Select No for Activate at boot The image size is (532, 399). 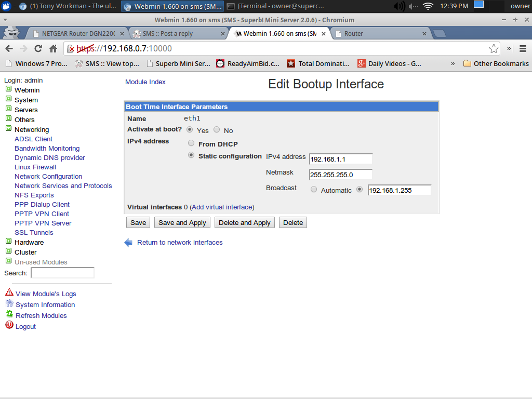coord(217,130)
